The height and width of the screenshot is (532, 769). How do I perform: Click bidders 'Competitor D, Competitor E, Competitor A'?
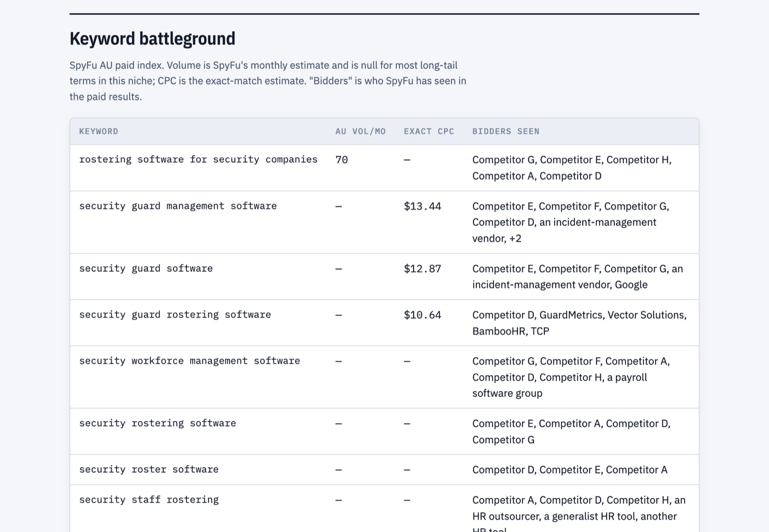(x=570, y=470)
